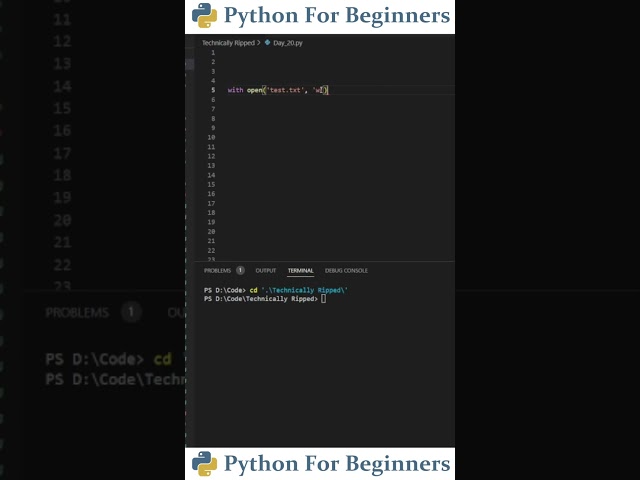Image resolution: width=640 pixels, height=480 pixels.
Task: Click the '.\Technically Ripped\' path in terminal
Action: point(304,290)
